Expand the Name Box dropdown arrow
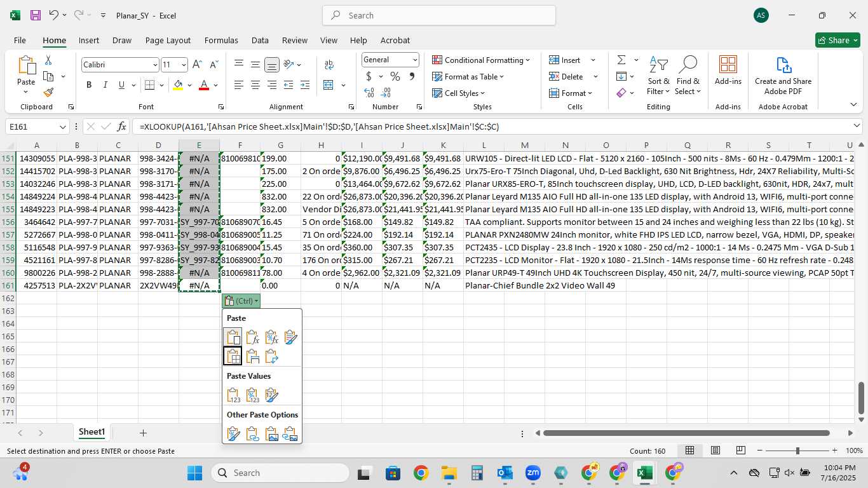The width and height of the screenshot is (868, 488). 62,126
